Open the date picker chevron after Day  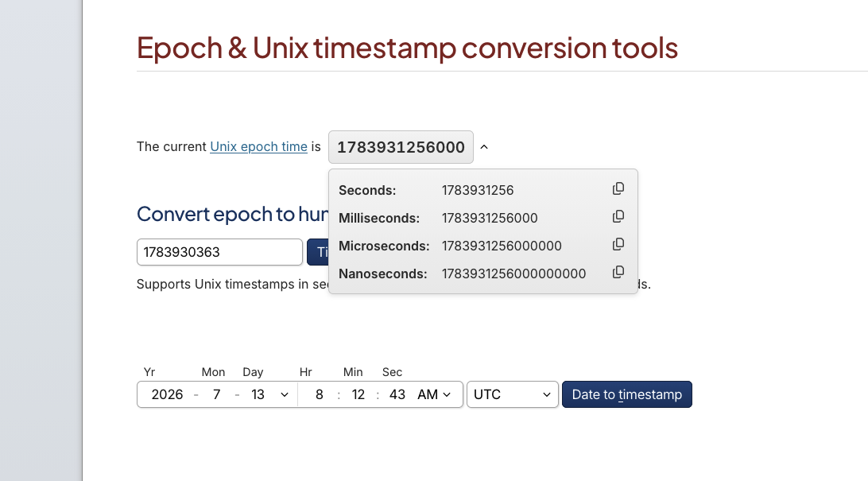285,394
